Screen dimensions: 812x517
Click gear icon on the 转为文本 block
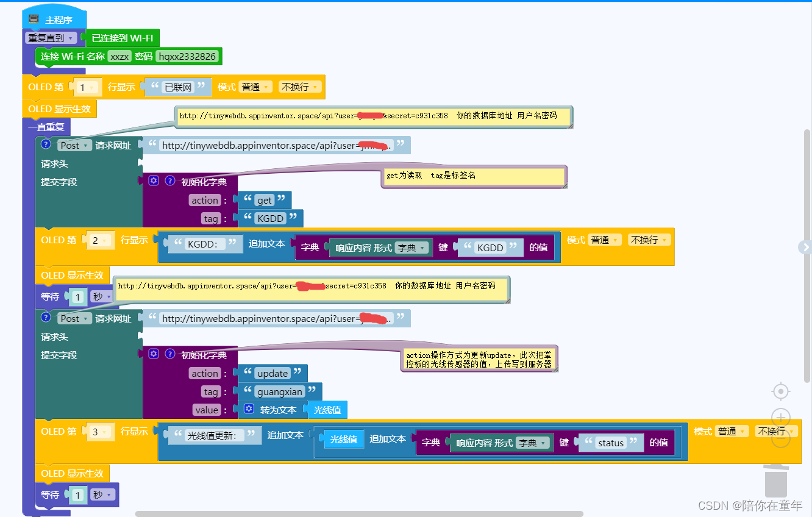point(249,409)
